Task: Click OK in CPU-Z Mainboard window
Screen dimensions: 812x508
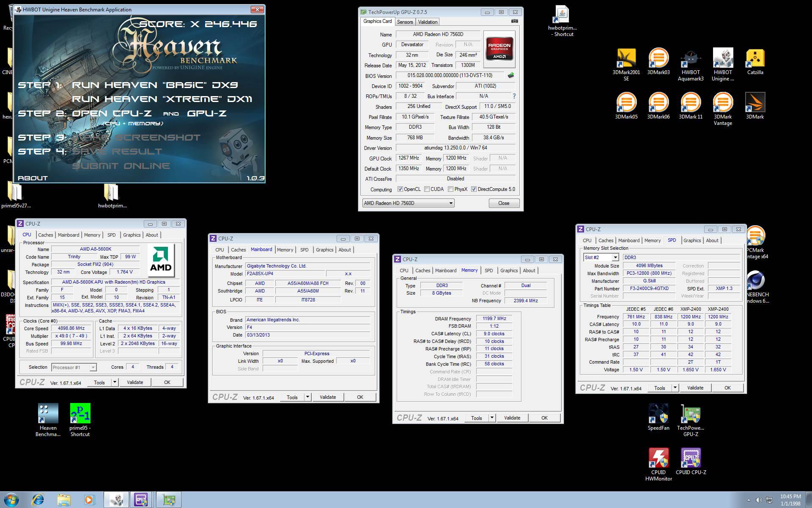Action: pos(360,397)
